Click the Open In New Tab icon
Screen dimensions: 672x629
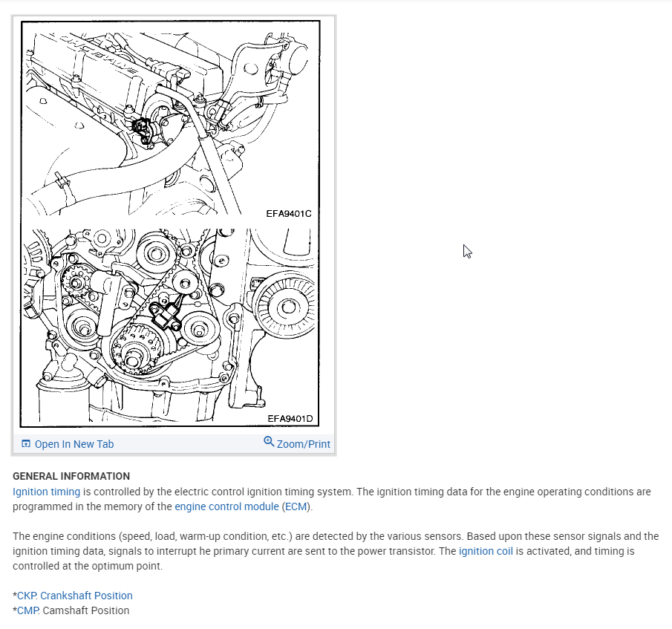(26, 444)
